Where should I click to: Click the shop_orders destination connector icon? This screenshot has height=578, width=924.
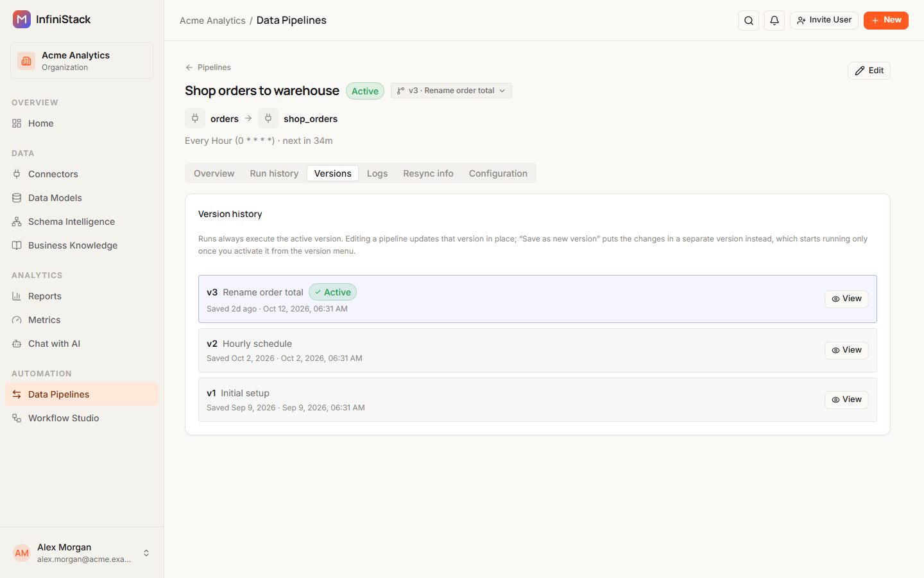[x=268, y=118]
